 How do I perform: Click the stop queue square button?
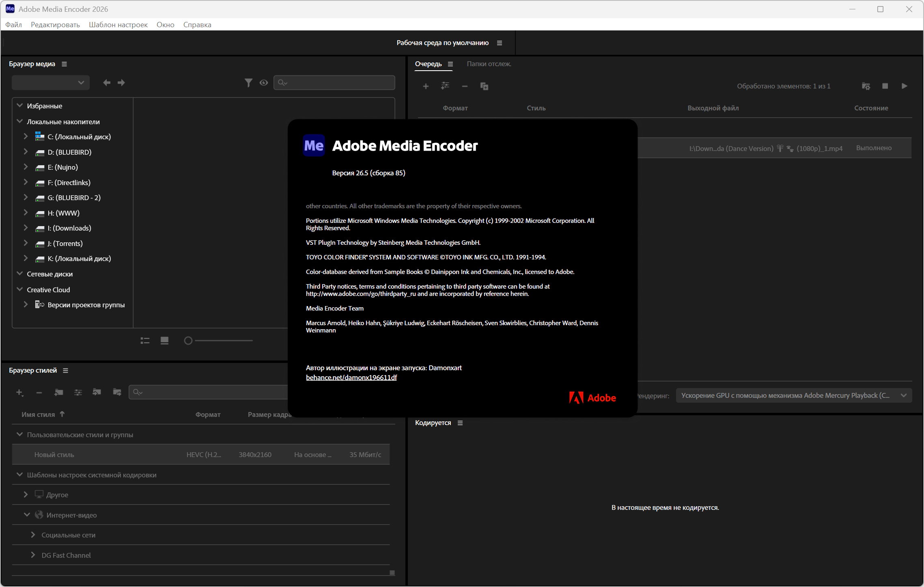click(x=885, y=86)
